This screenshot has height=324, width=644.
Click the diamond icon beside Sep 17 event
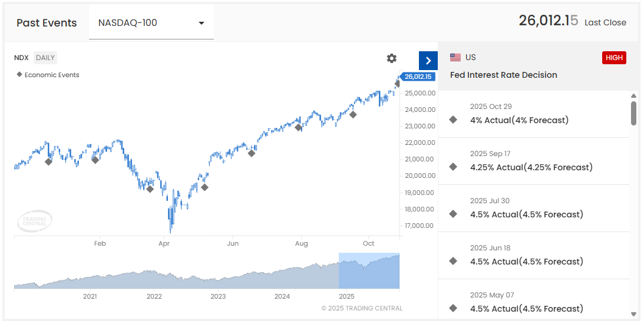coord(453,167)
